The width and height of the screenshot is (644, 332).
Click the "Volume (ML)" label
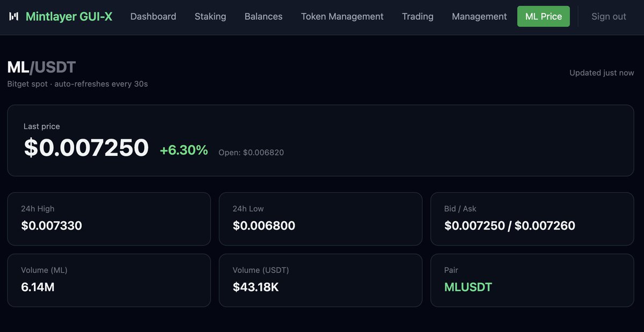pyautogui.click(x=44, y=270)
